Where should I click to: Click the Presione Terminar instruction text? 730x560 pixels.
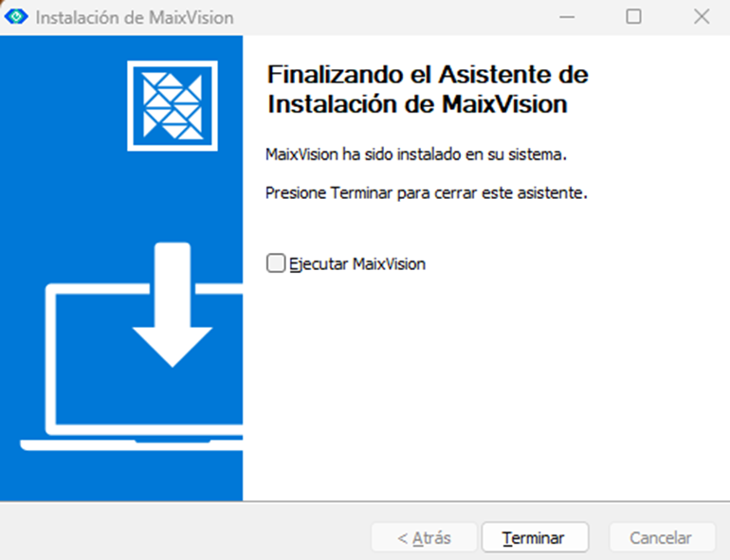point(426,192)
